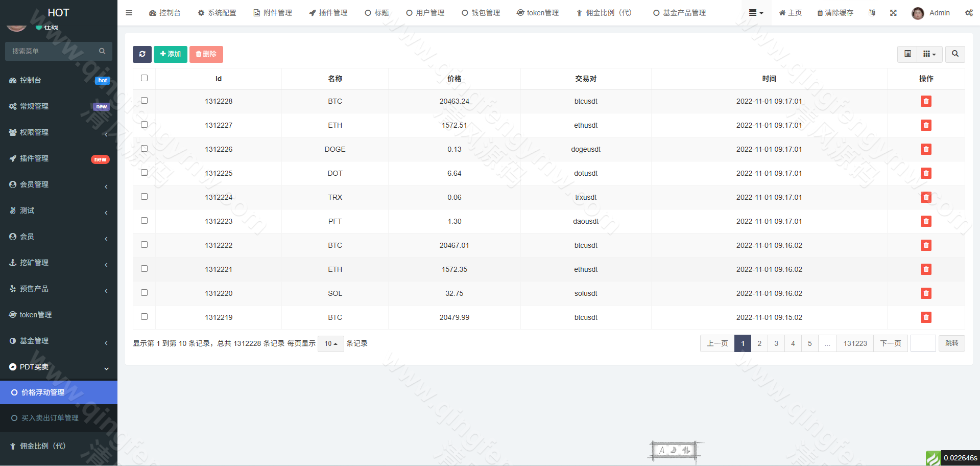Select 买入卖出订单管理 in the sidebar

[59, 418]
